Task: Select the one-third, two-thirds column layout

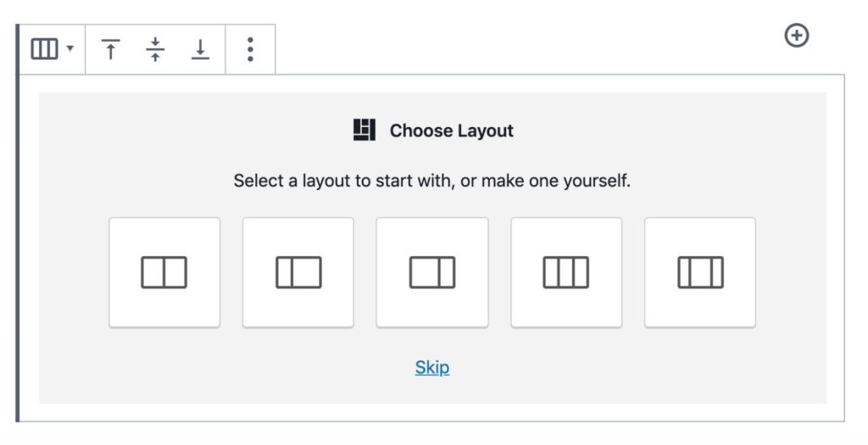Action: tap(298, 272)
